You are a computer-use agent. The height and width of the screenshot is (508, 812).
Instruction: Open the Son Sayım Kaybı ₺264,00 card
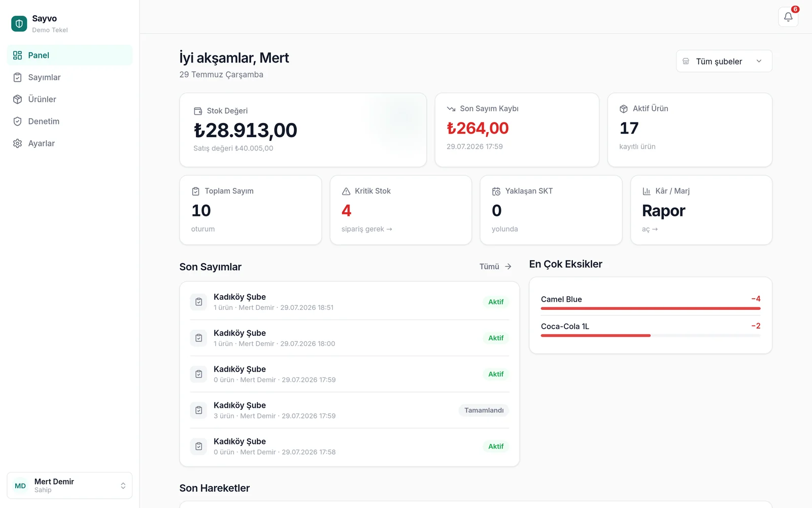click(517, 130)
